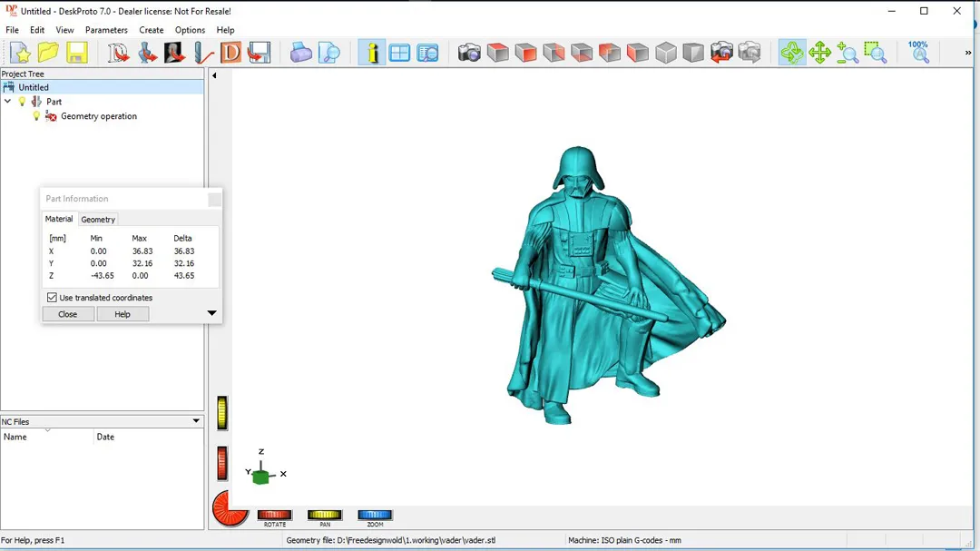Open the View menu

64,30
